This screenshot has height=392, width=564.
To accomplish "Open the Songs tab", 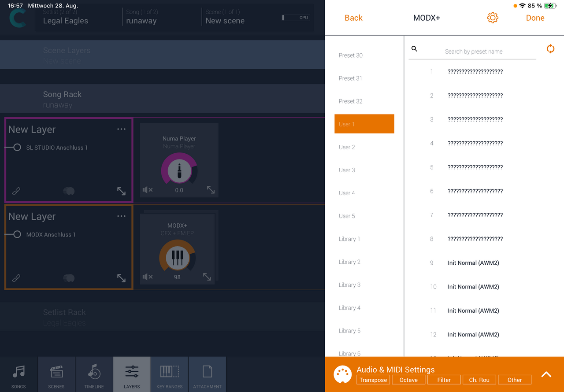I will [x=19, y=374].
